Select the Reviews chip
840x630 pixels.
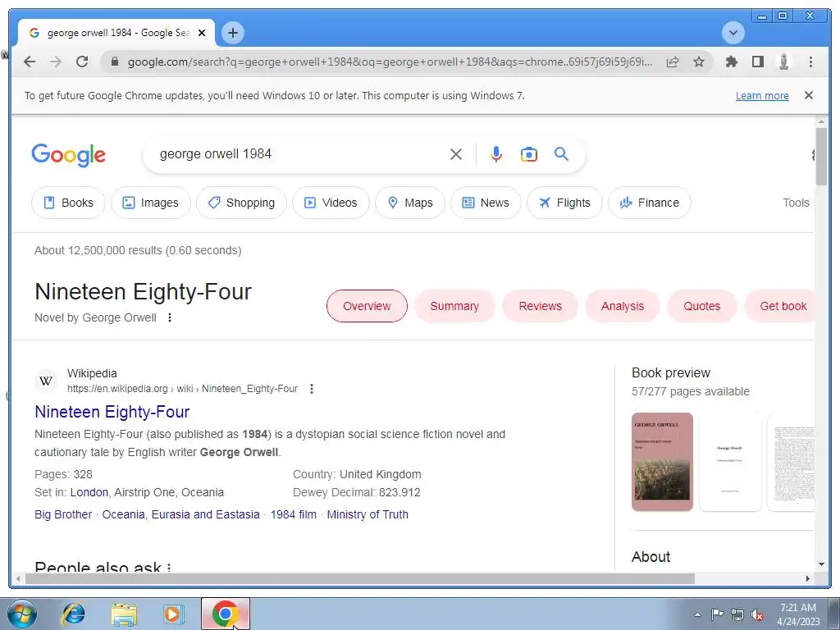click(x=540, y=306)
